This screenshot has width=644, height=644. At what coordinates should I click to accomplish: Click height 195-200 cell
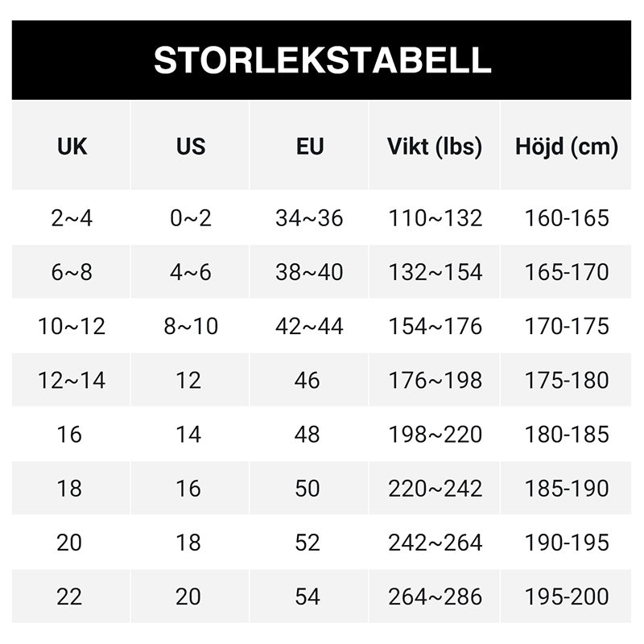point(567,597)
